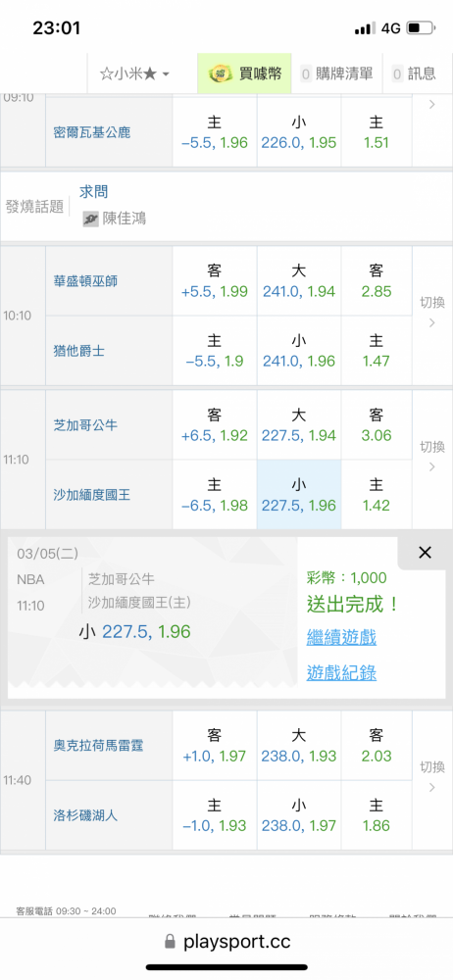
Task: Bet 主 1.86 moneyline for Lakers
Action: tap(377, 815)
